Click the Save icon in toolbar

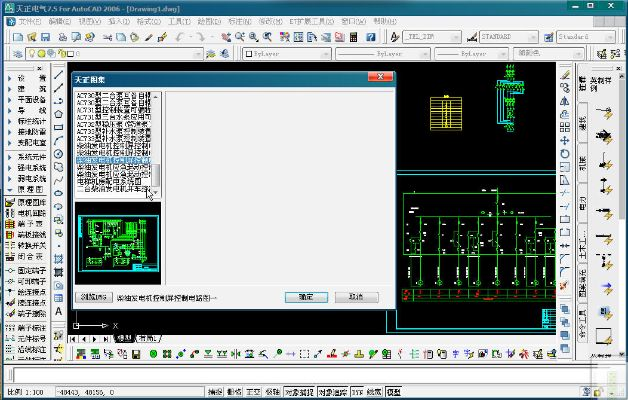[47, 37]
